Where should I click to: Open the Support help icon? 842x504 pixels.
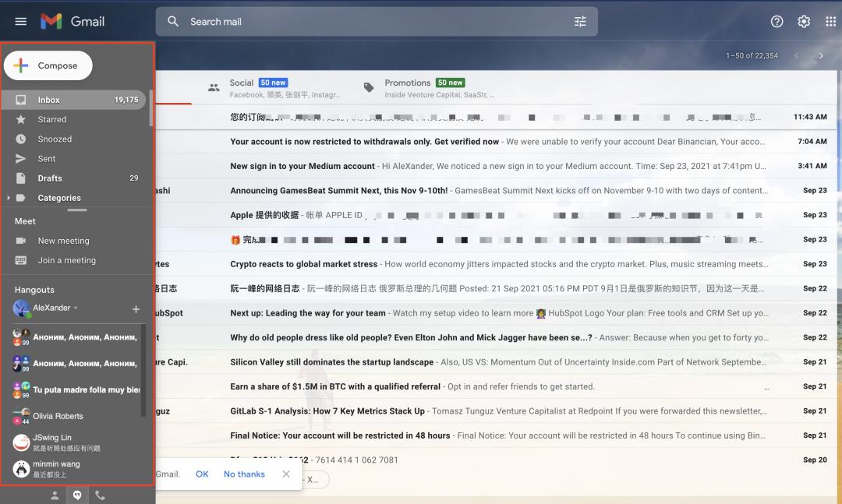pos(777,22)
